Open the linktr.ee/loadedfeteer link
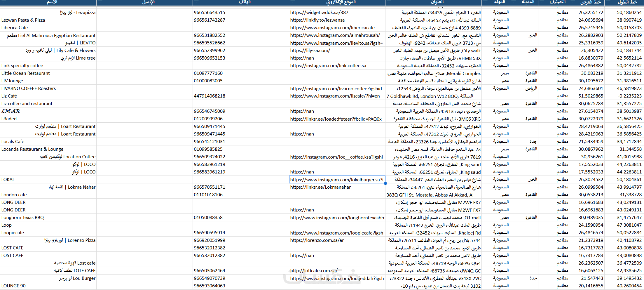 coord(336,119)
